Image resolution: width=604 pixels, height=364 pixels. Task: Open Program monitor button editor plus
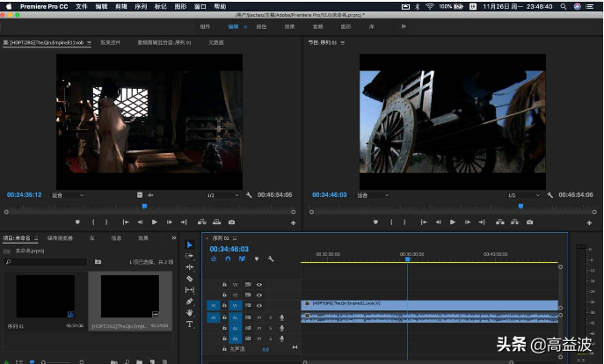[x=589, y=223]
